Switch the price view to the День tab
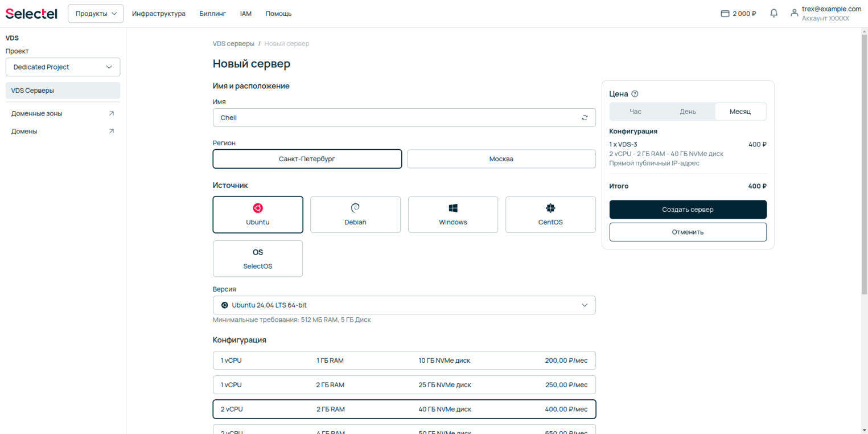868x434 pixels. click(688, 112)
